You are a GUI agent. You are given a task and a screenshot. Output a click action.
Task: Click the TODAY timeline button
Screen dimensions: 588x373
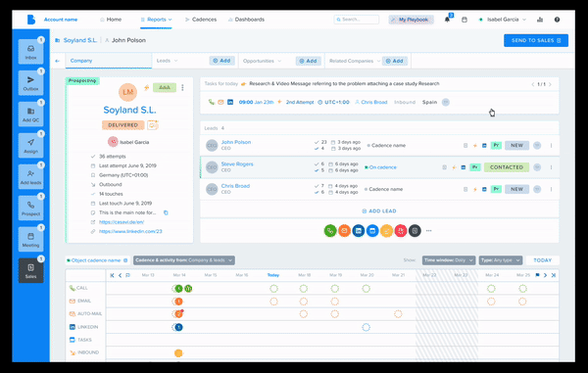[x=542, y=260]
